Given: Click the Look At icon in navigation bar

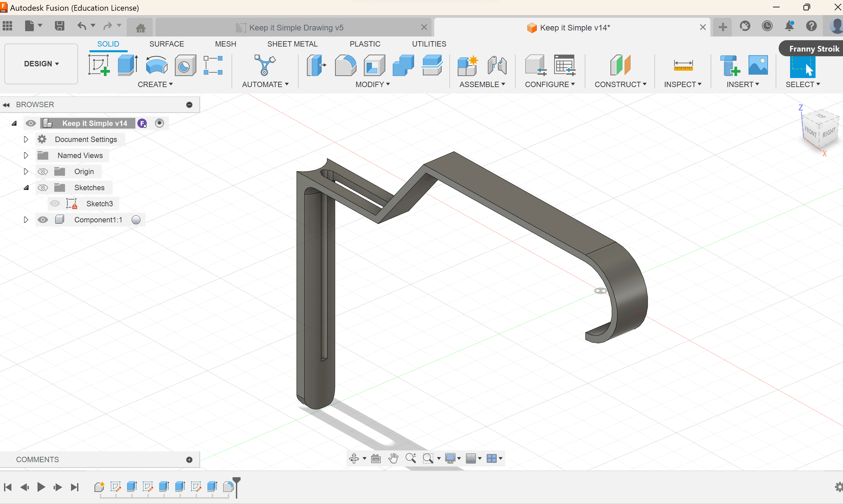Looking at the screenshot, I should [376, 458].
